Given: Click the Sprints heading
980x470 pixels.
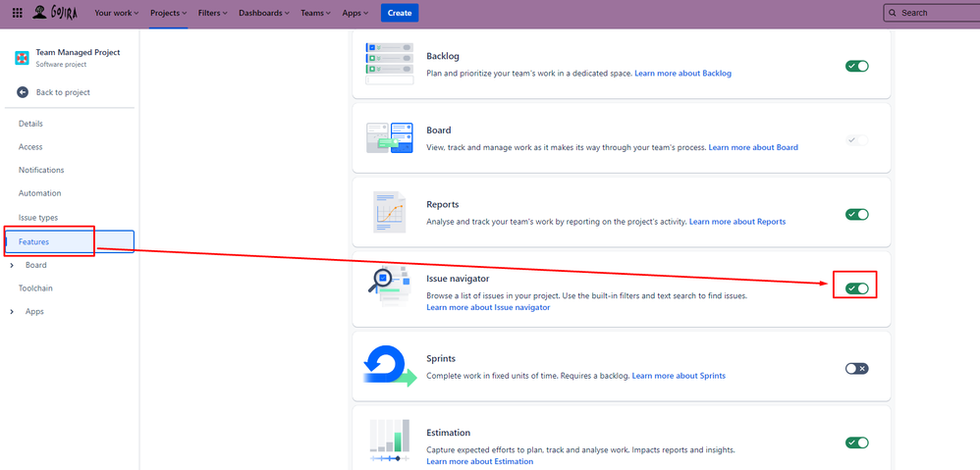Looking at the screenshot, I should point(441,359).
